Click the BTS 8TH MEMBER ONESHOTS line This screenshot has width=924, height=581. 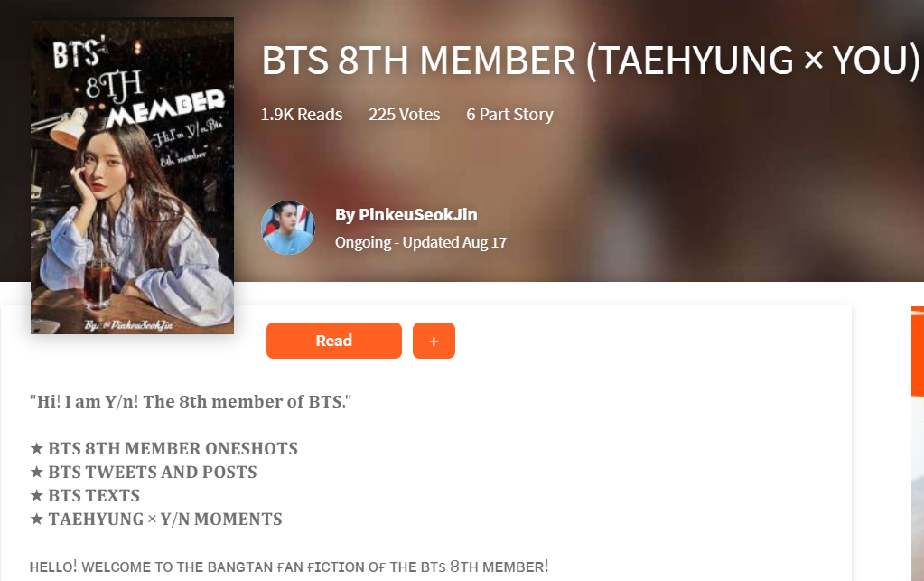click(163, 448)
